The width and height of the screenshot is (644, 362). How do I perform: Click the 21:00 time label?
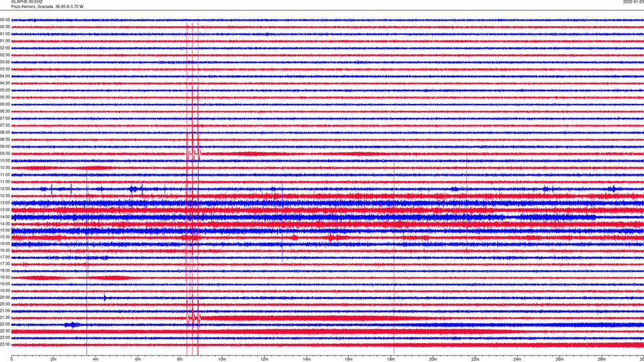tap(5, 310)
